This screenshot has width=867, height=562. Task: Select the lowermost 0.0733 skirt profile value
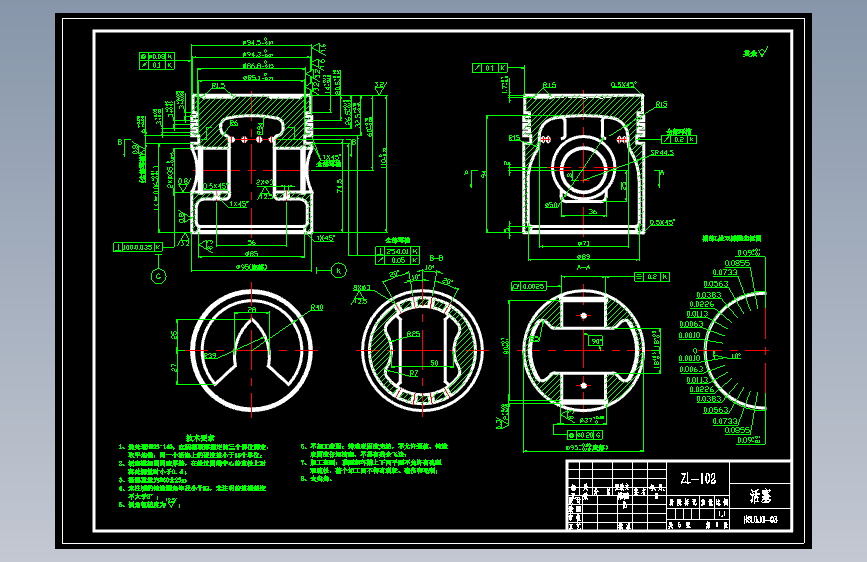[x=725, y=421]
